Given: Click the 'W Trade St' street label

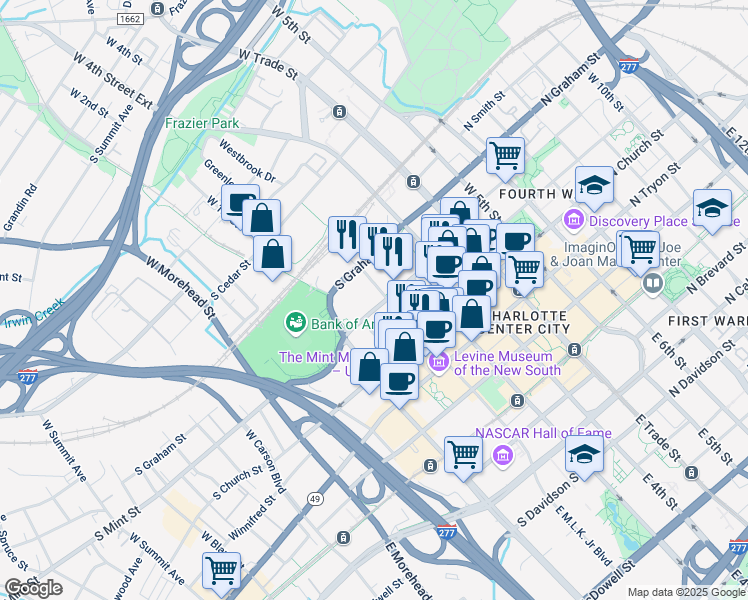Looking at the screenshot, I should 269,64.
